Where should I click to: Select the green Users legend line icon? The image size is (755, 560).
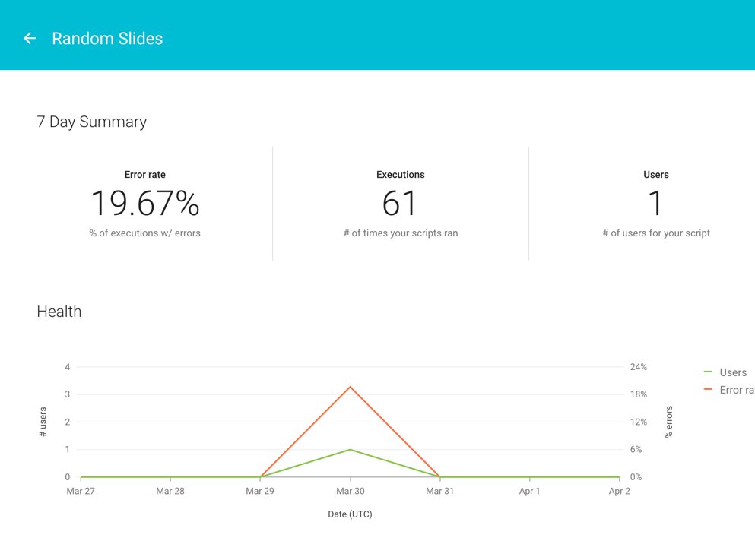(707, 372)
